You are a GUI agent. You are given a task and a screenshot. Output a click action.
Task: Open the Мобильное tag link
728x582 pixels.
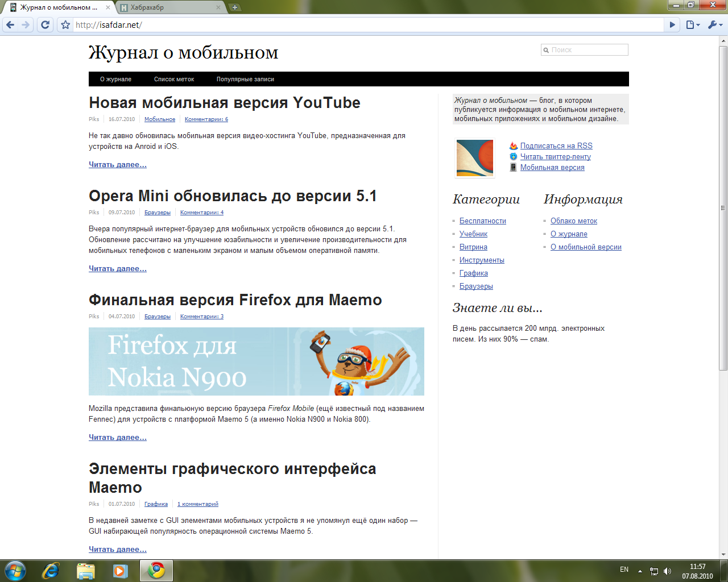(160, 119)
